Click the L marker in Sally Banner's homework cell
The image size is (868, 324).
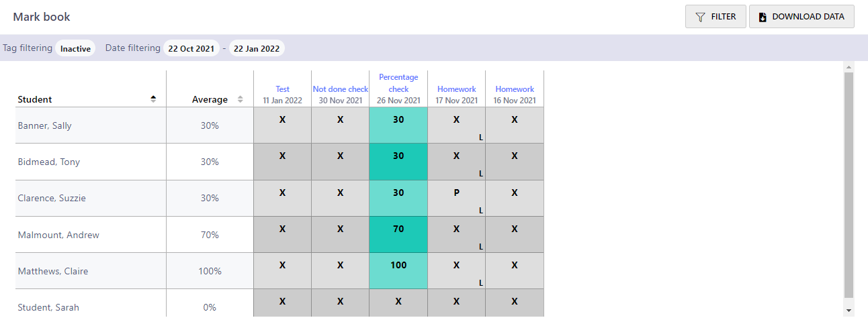click(x=481, y=137)
